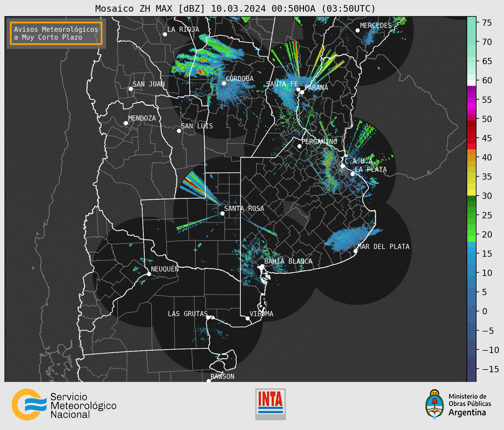Click the CORDOBA label text
504x430 pixels.
point(240,79)
